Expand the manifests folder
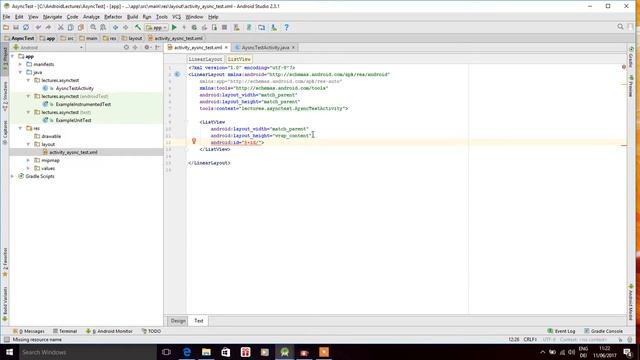640x360 pixels. tap(20, 64)
